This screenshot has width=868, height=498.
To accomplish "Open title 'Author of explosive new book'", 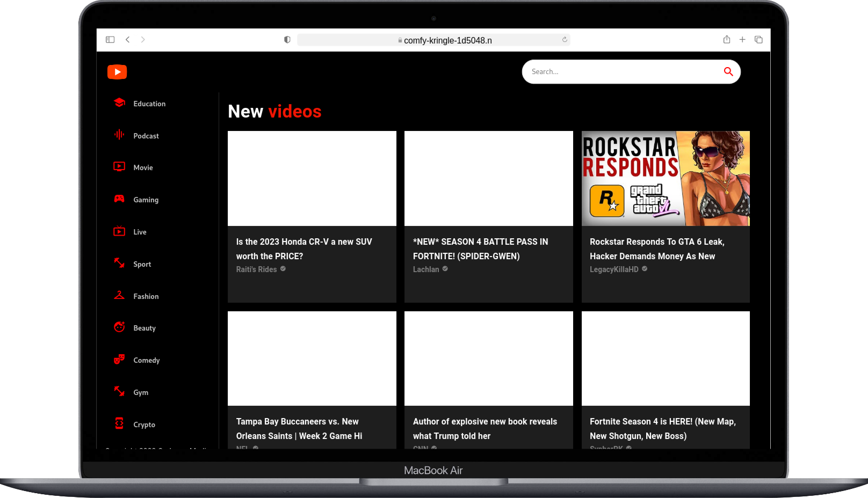I will 485,429.
